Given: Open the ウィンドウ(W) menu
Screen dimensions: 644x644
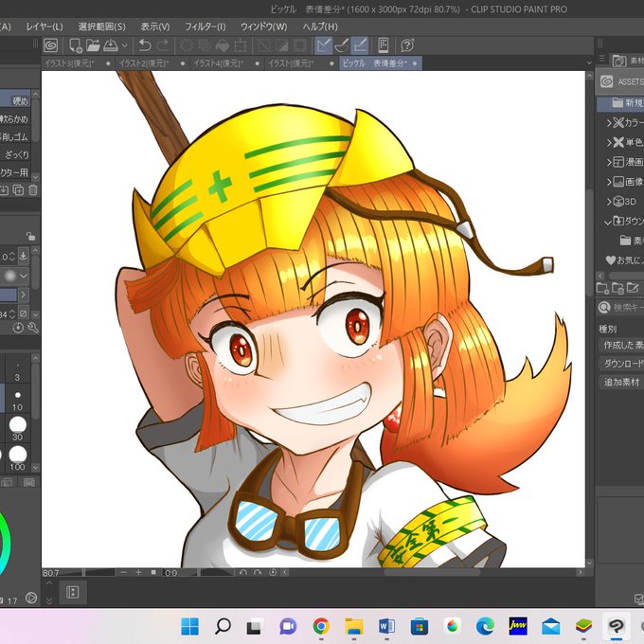Looking at the screenshot, I should tap(263, 27).
